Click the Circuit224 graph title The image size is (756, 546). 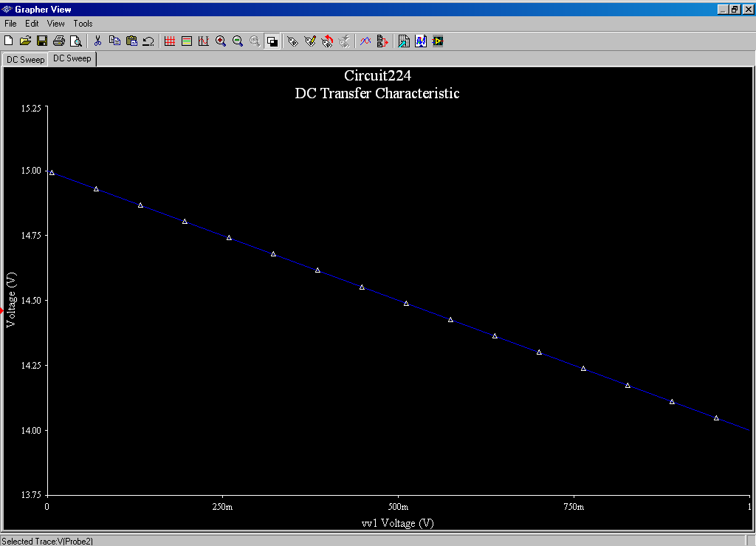pos(377,75)
